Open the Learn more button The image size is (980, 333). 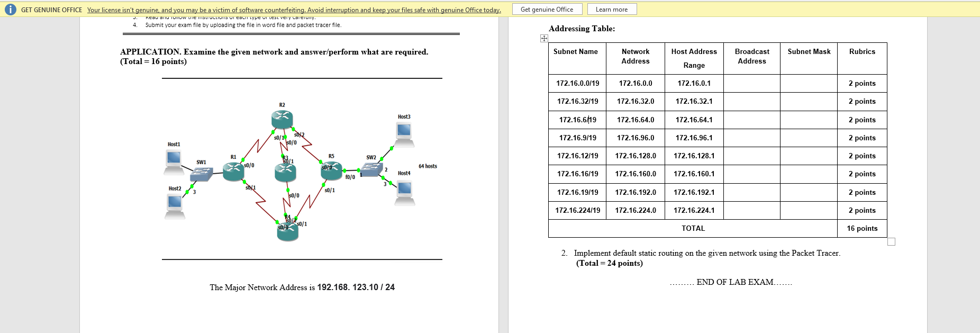pos(612,10)
